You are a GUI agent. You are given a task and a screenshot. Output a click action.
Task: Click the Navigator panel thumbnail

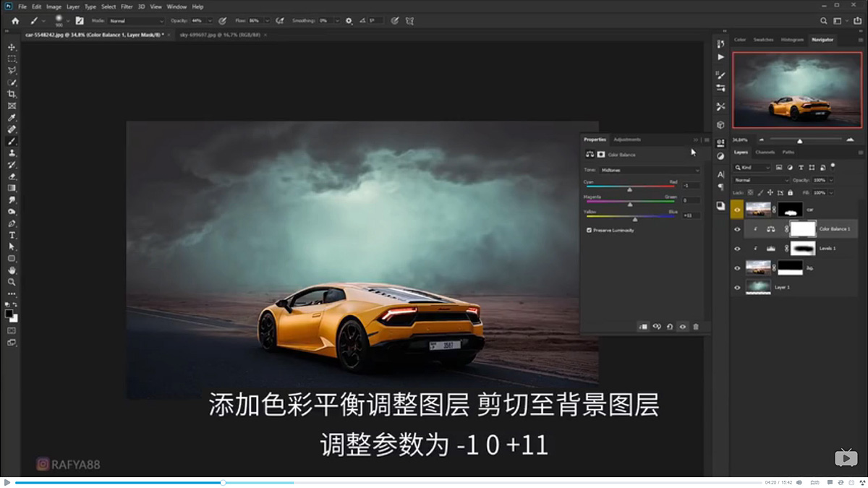[796, 88]
